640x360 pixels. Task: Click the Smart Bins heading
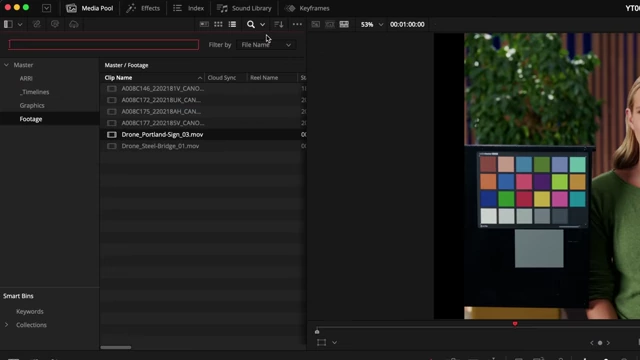pyautogui.click(x=18, y=296)
